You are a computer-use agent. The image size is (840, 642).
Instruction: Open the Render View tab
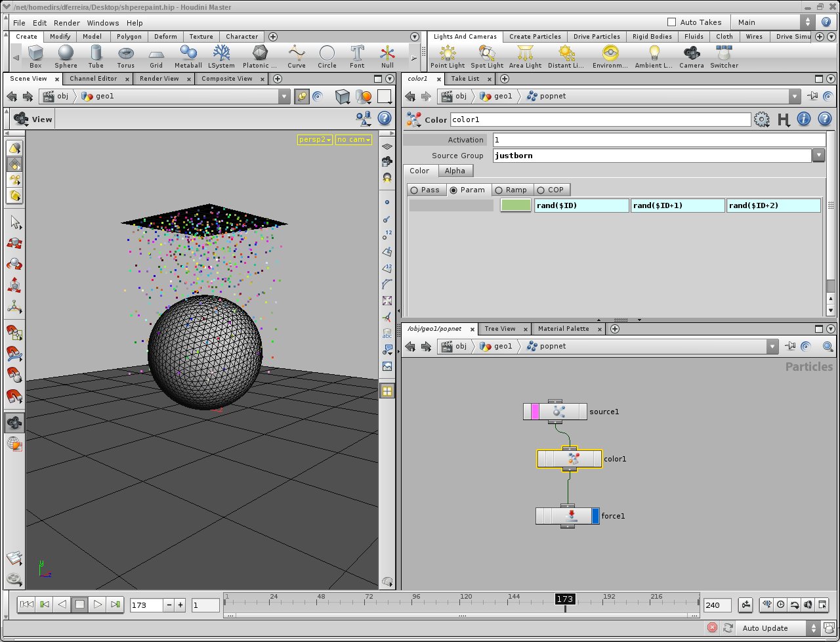[159, 78]
